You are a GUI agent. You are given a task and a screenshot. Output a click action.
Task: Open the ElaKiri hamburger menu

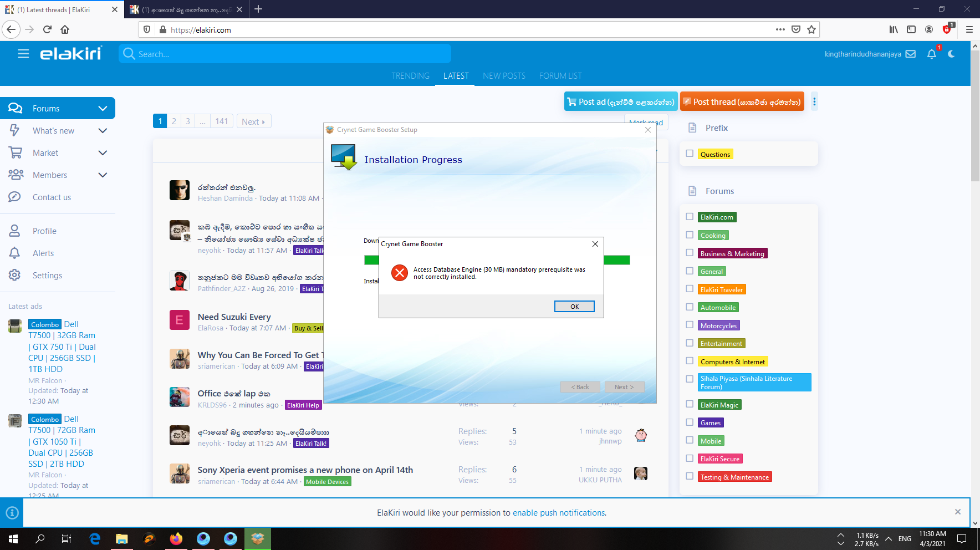click(23, 54)
